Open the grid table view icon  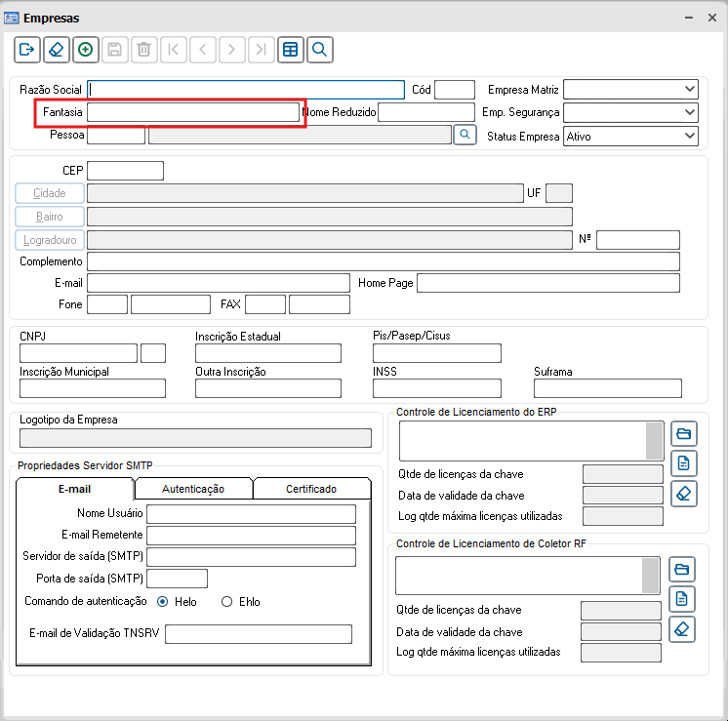click(290, 49)
